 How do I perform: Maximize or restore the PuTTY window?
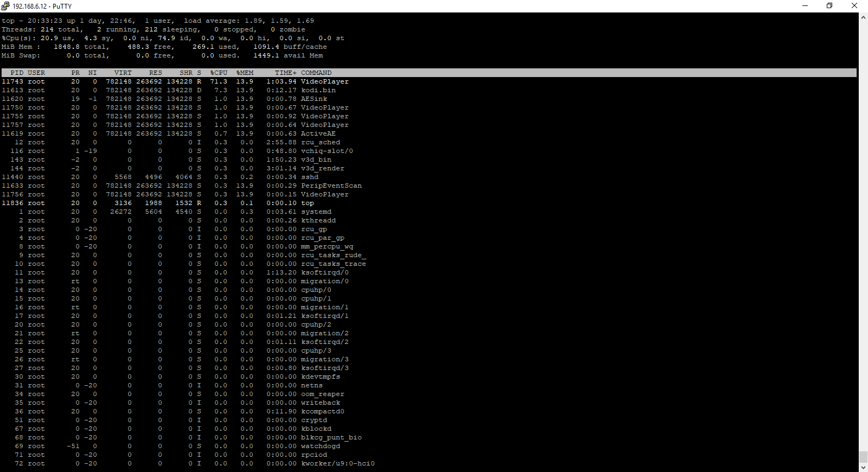pyautogui.click(x=829, y=6)
